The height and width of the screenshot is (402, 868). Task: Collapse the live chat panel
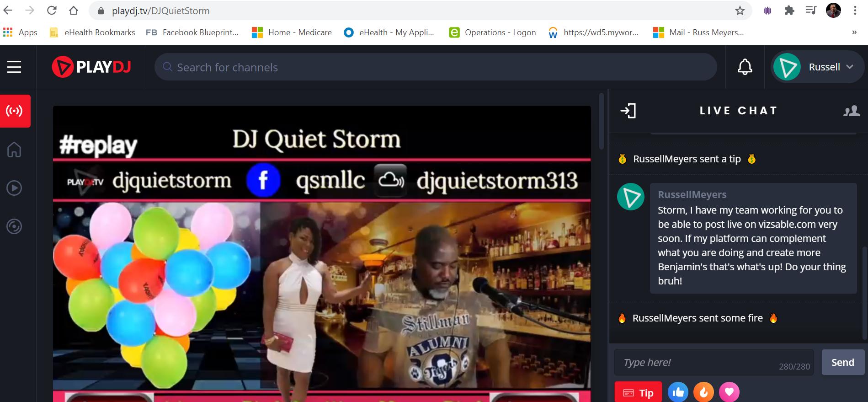[x=628, y=111]
